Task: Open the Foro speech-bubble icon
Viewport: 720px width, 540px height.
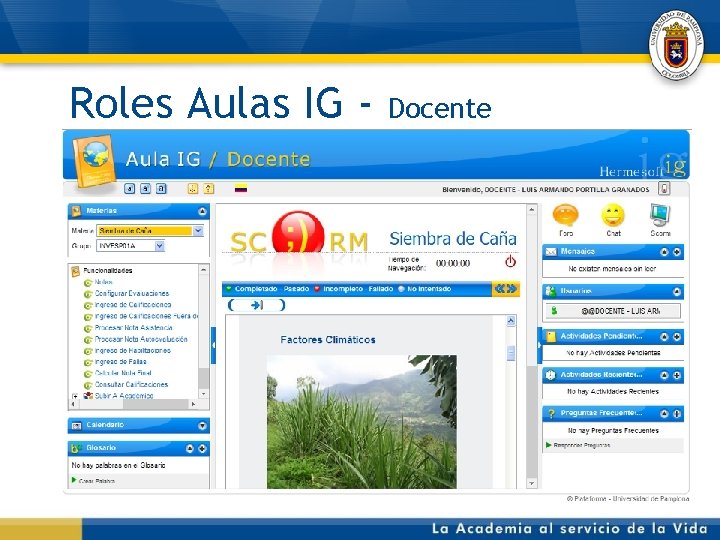Action: 565,215
